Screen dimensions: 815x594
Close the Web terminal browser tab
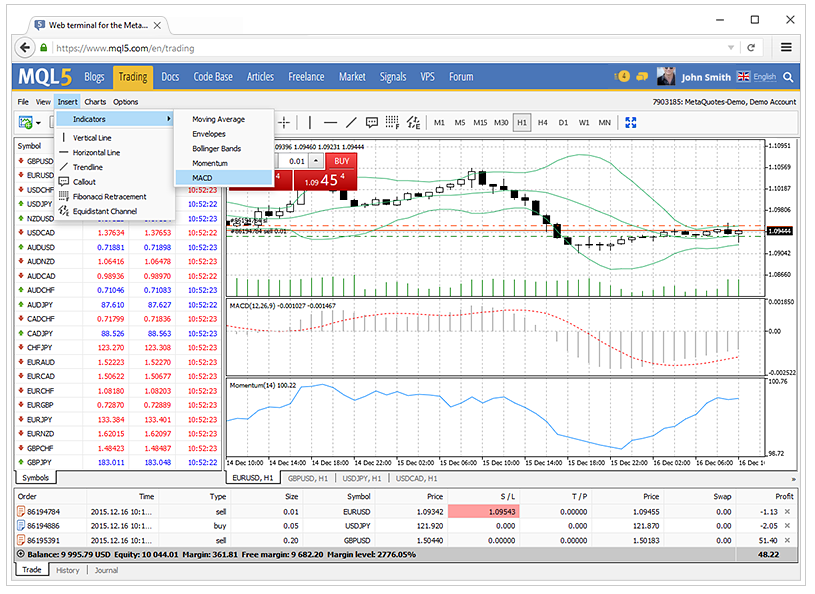click(157, 25)
